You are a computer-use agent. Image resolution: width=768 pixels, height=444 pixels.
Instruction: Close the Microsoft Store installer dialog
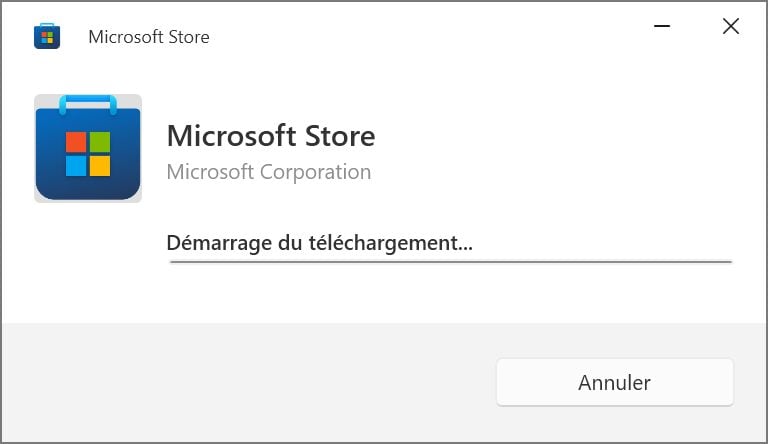(x=731, y=27)
